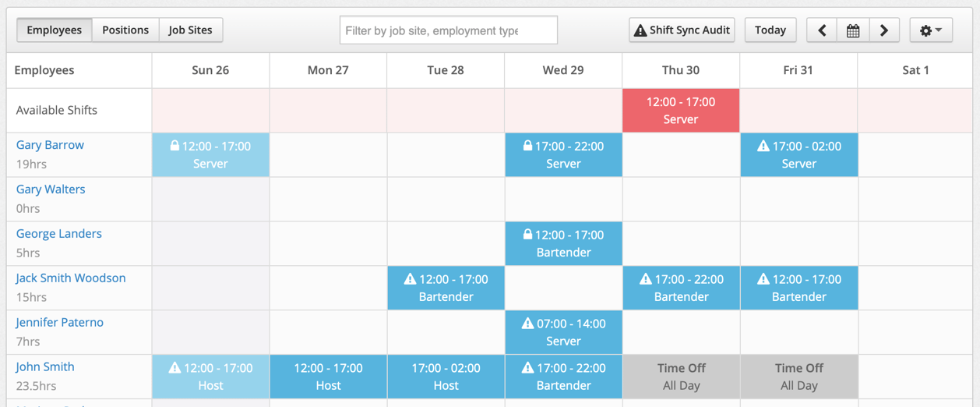Screen dimensions: 980x407
Task: Select John Smith's Thursday Time Off block
Action: (x=681, y=377)
